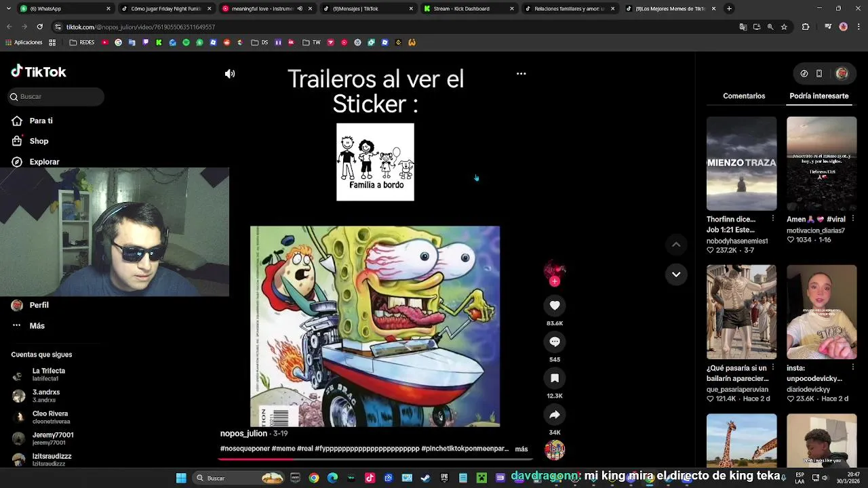Expand caption with the más link
This screenshot has height=488, width=868.
[x=521, y=449]
